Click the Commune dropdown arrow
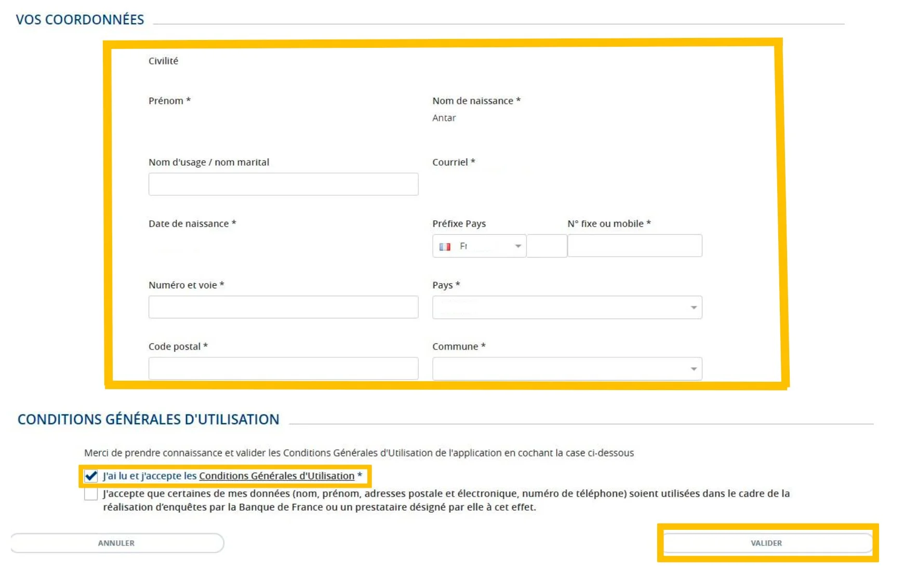 click(693, 369)
